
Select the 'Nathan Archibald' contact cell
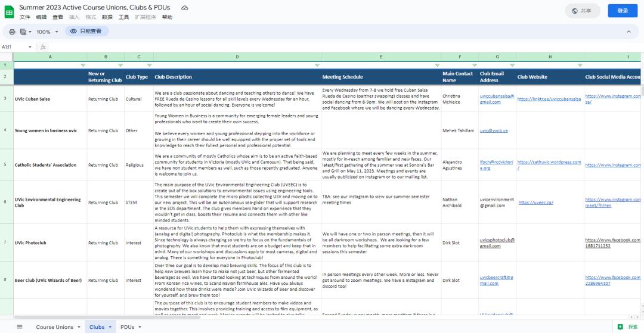point(460,202)
